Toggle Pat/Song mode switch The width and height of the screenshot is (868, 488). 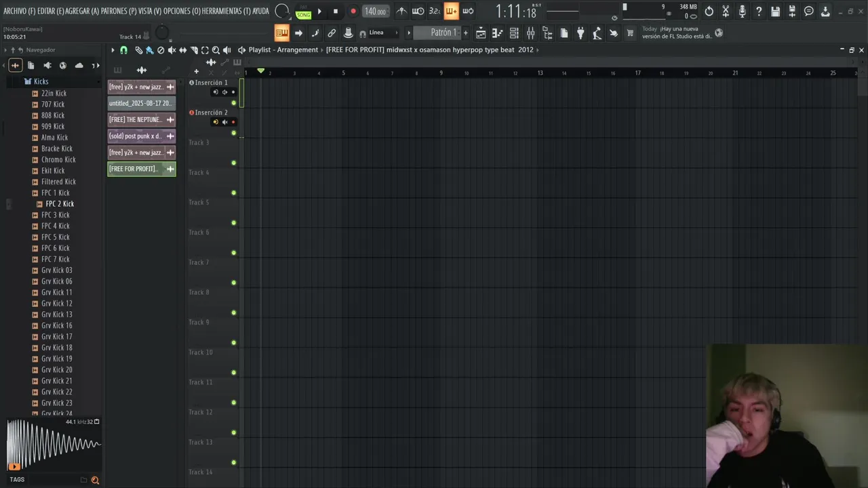303,12
